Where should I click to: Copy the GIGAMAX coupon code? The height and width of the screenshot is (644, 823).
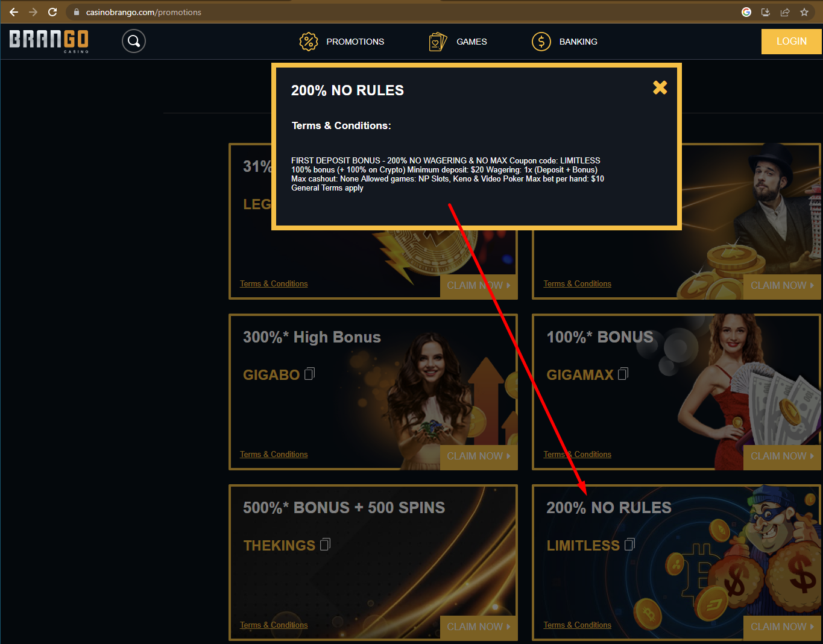click(x=623, y=374)
